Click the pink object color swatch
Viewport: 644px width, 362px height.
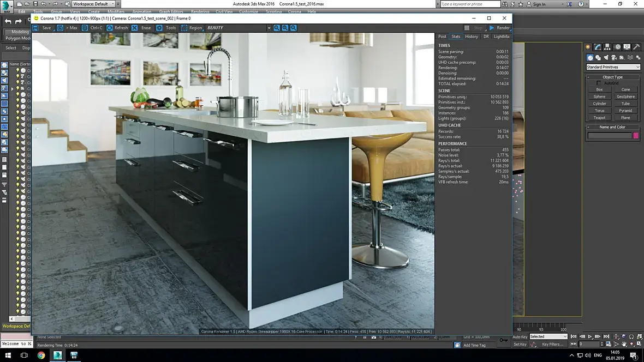pyautogui.click(x=636, y=135)
